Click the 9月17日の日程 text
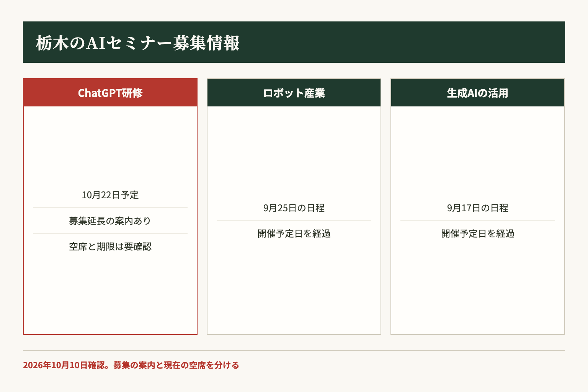Viewport: 588px width, 392px height. pyautogui.click(x=478, y=208)
